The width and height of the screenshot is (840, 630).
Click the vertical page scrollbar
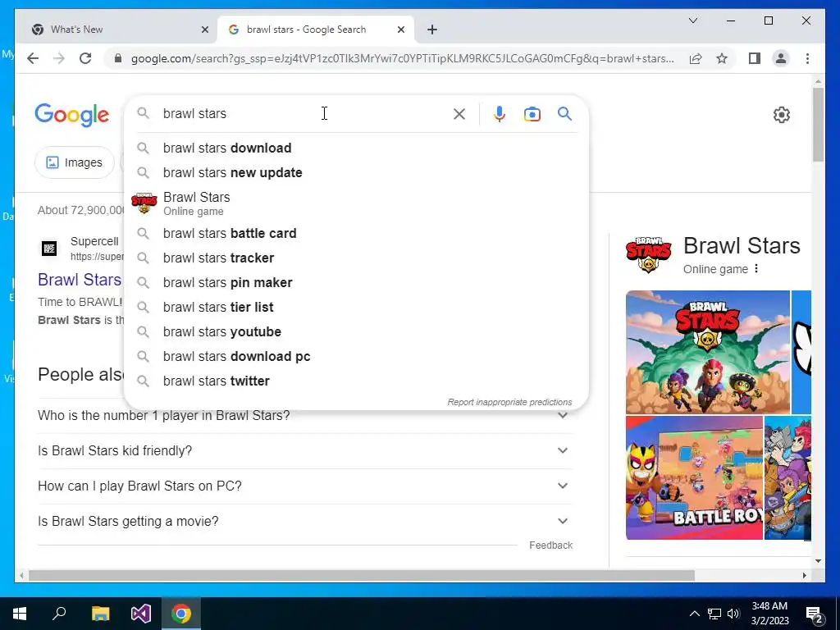[x=818, y=125]
